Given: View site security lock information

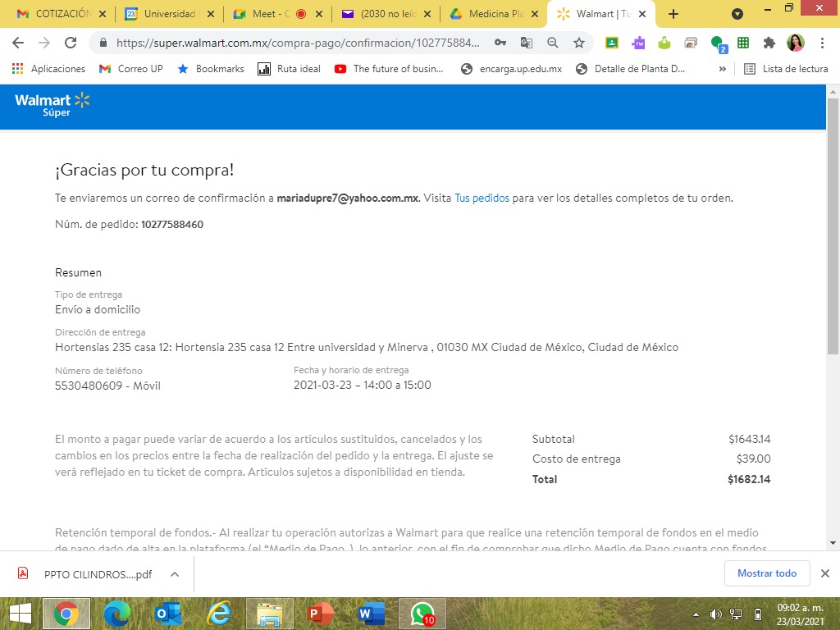Looking at the screenshot, I should (x=104, y=43).
